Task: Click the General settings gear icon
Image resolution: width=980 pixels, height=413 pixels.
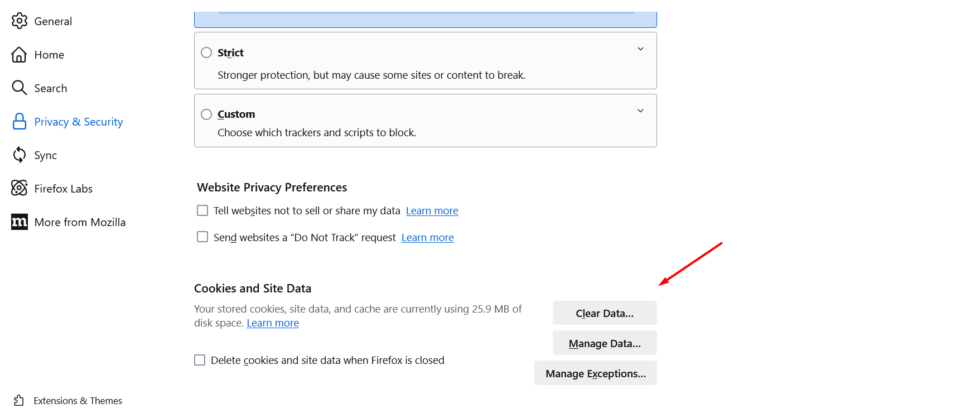Action: 19,21
